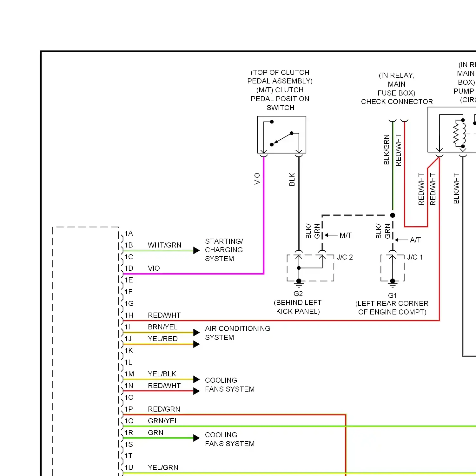Select the COOLING FANS SYSTEM label near 1M
The height and width of the screenshot is (476, 476).
click(230, 385)
